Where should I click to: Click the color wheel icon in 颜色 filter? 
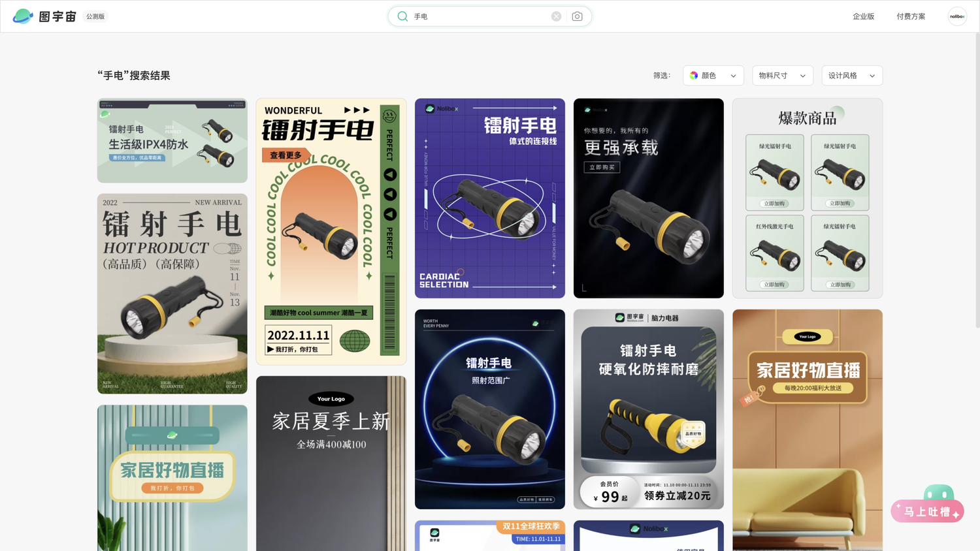click(x=694, y=76)
